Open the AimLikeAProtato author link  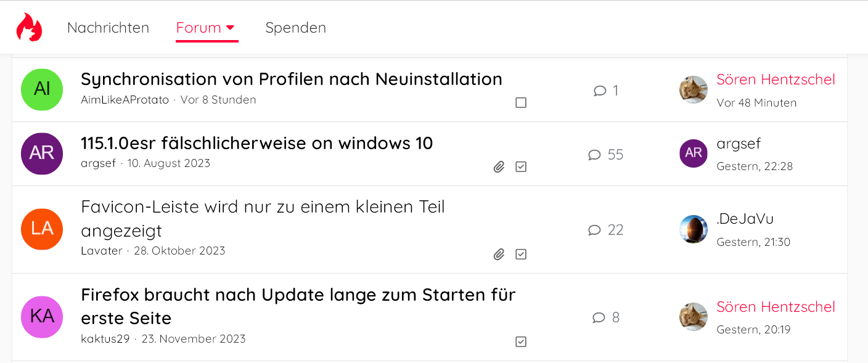point(125,100)
